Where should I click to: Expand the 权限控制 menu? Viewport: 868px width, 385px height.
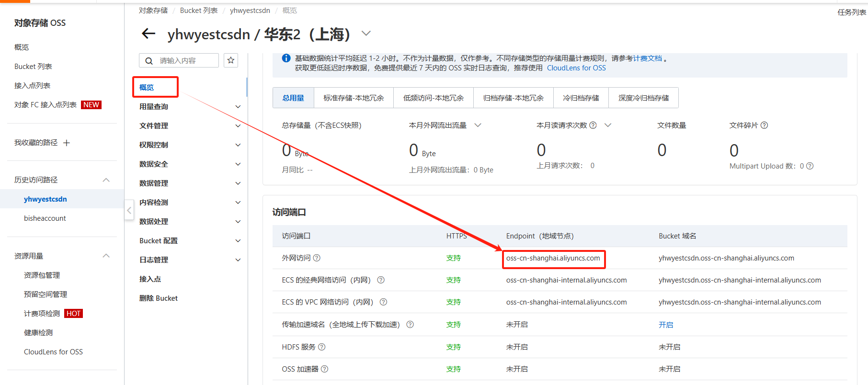click(x=238, y=145)
